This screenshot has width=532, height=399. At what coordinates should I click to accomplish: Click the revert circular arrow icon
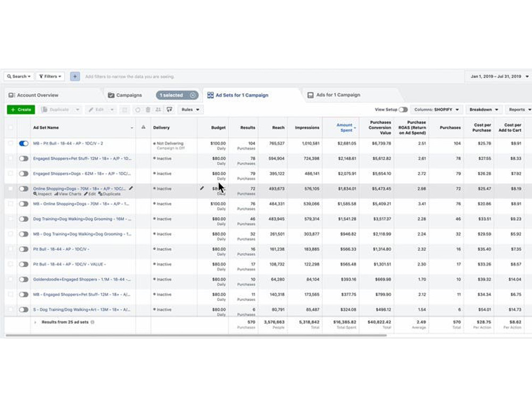click(x=138, y=110)
